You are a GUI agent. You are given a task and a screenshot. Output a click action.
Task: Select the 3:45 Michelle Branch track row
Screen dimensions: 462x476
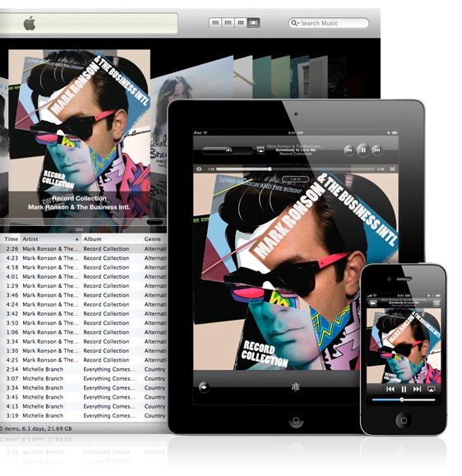coord(84,397)
